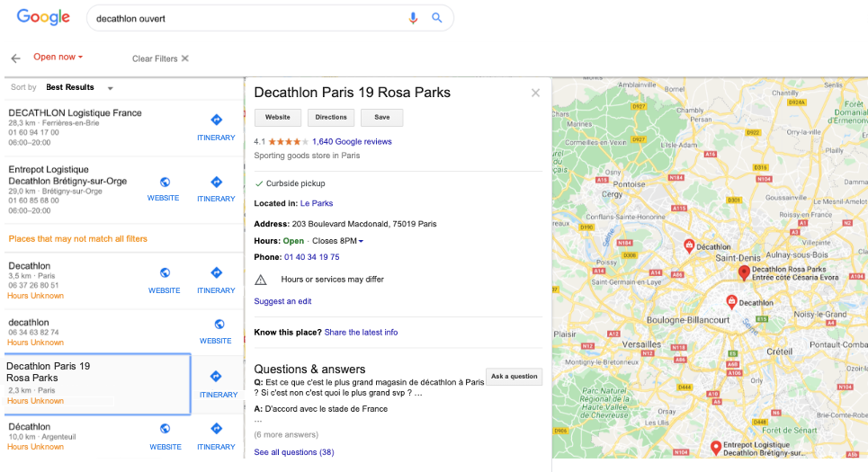Click the Décathlon map pin near Saint-Denis
868x472 pixels.
pos(689,245)
